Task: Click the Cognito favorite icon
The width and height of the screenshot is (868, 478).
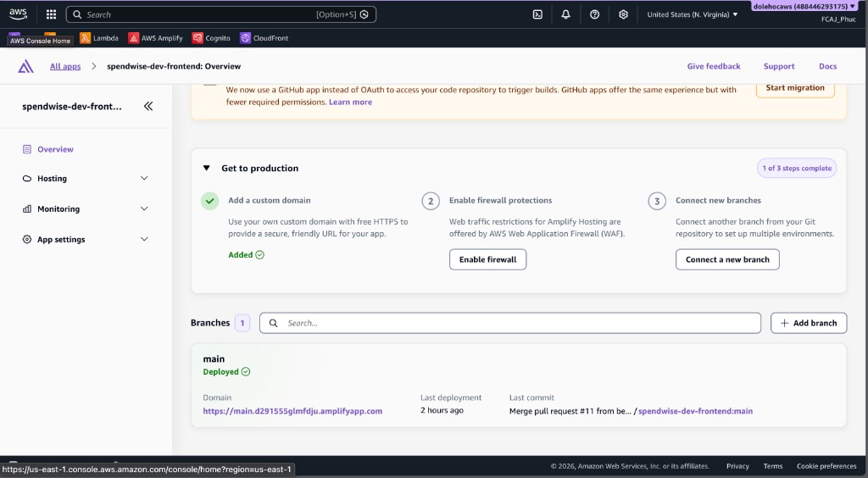Action: (x=198, y=38)
